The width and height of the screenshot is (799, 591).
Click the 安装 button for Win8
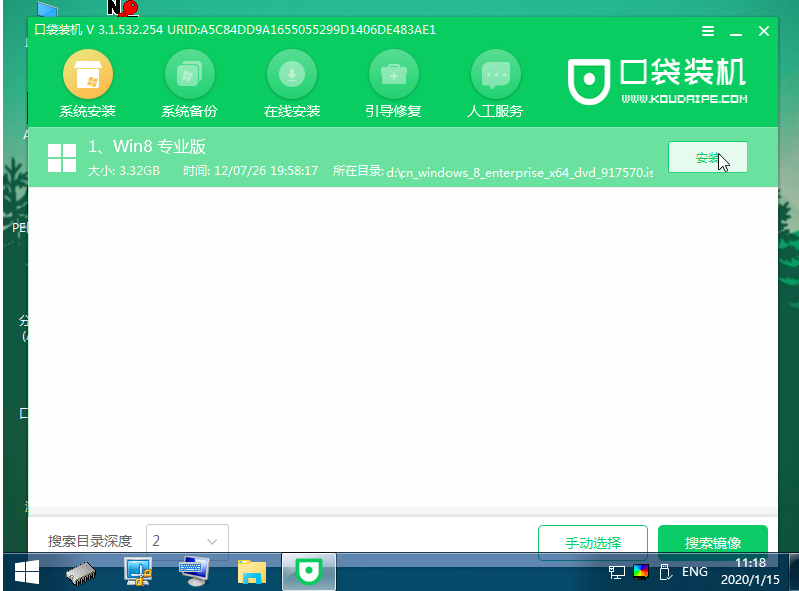(707, 158)
